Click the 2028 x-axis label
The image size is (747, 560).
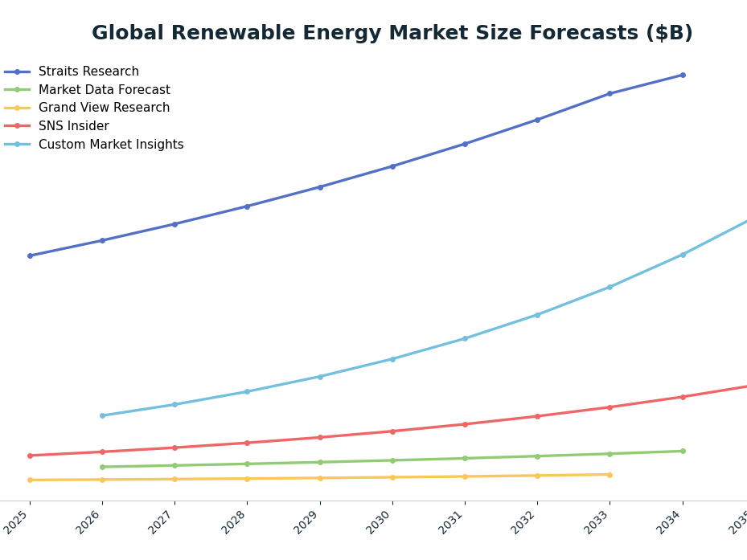pyautogui.click(x=232, y=522)
